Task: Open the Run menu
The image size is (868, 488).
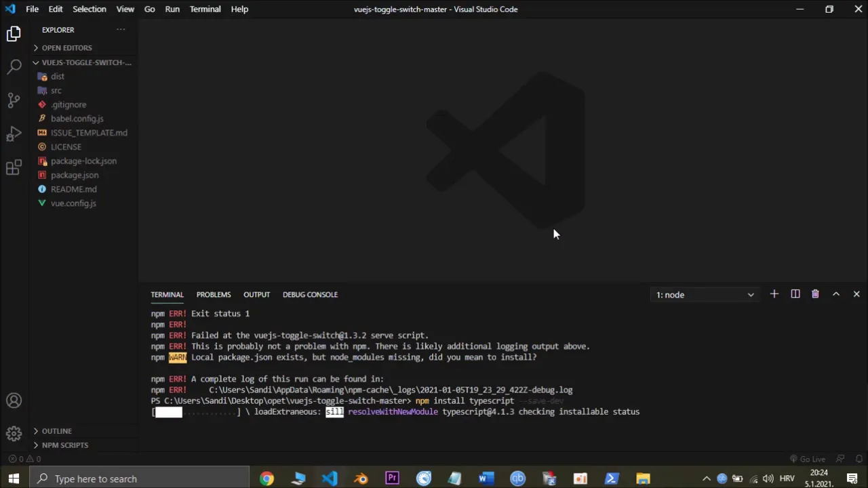Action: click(x=172, y=9)
